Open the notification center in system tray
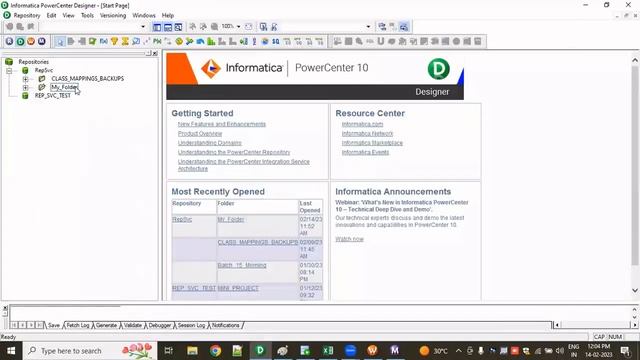This screenshot has height=360, width=640. point(625,351)
